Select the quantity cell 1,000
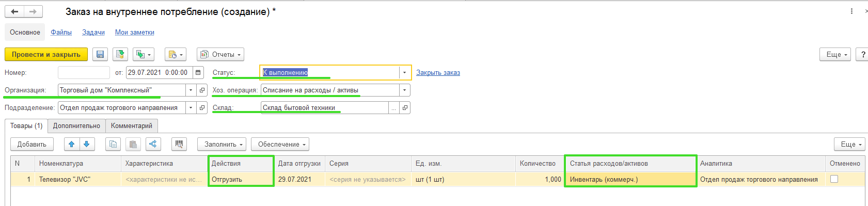 pyautogui.click(x=540, y=179)
